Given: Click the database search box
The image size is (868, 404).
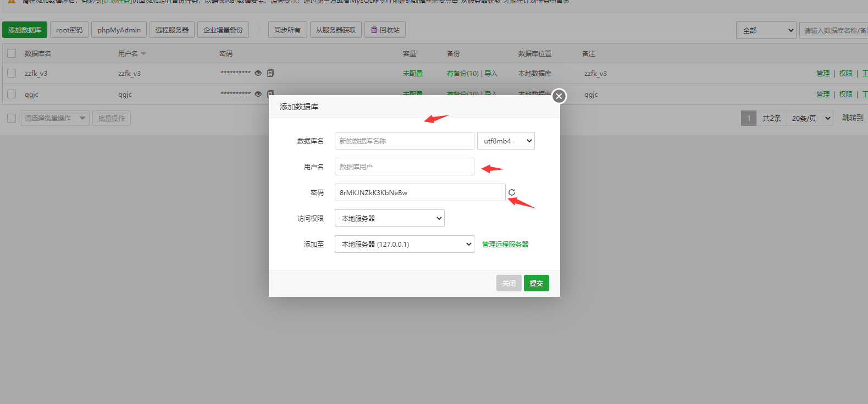Looking at the screenshot, I should [833, 30].
